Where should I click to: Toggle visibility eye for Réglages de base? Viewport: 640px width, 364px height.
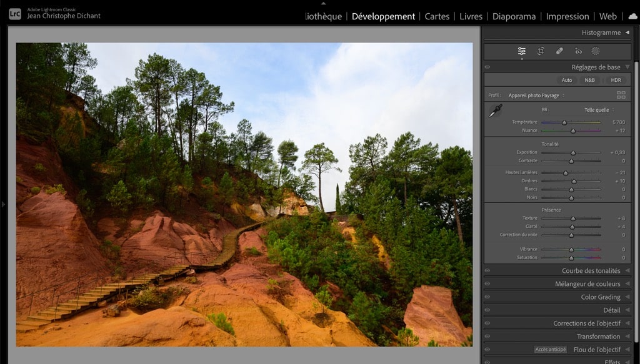pos(487,67)
